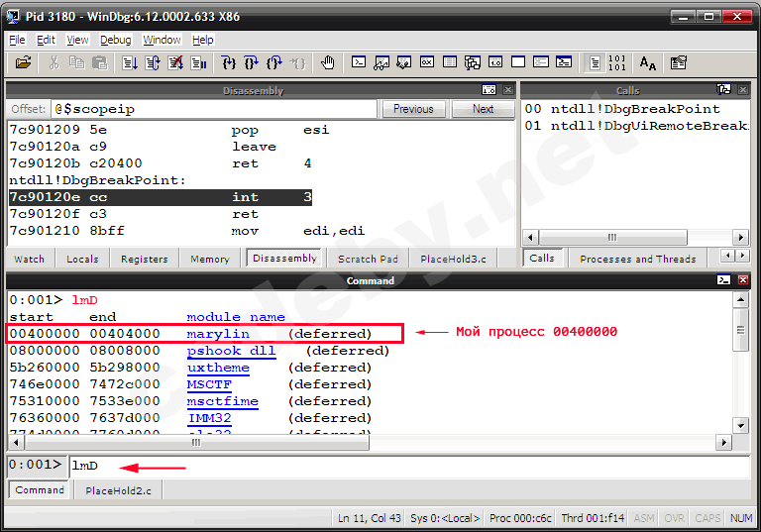Switch to the Processes and Threads tab

(x=638, y=259)
